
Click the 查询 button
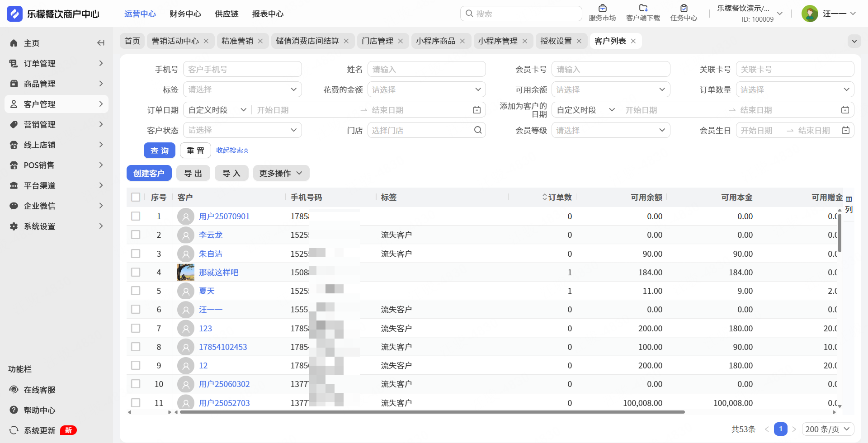(160, 151)
